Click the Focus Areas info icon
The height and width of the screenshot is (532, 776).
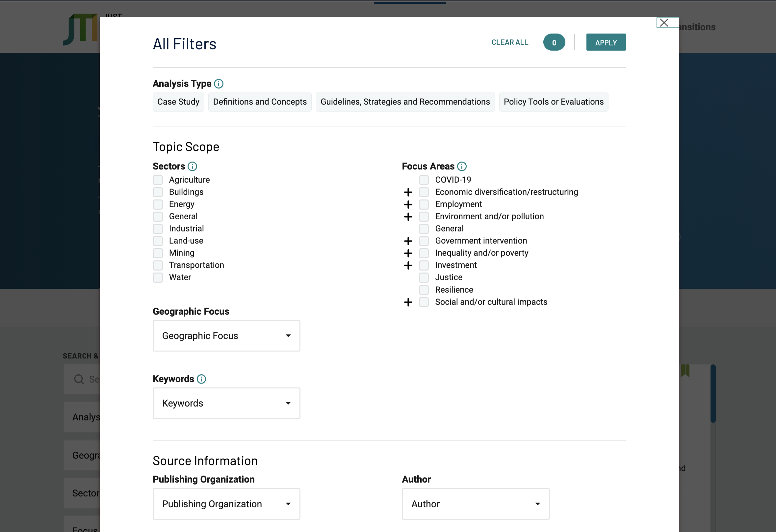click(462, 166)
